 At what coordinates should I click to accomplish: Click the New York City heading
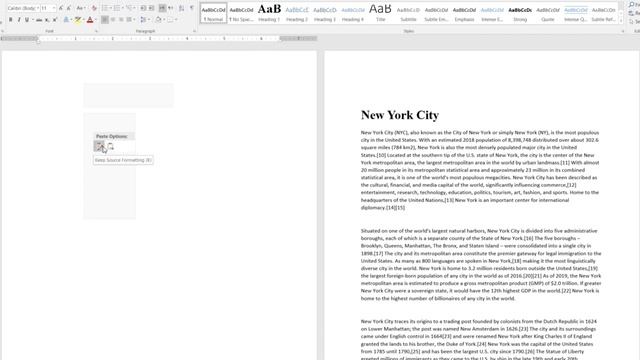tap(400, 115)
